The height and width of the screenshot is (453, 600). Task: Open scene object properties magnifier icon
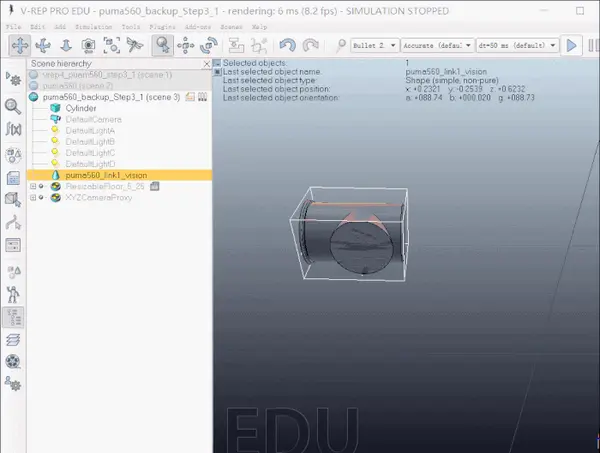tap(13, 106)
